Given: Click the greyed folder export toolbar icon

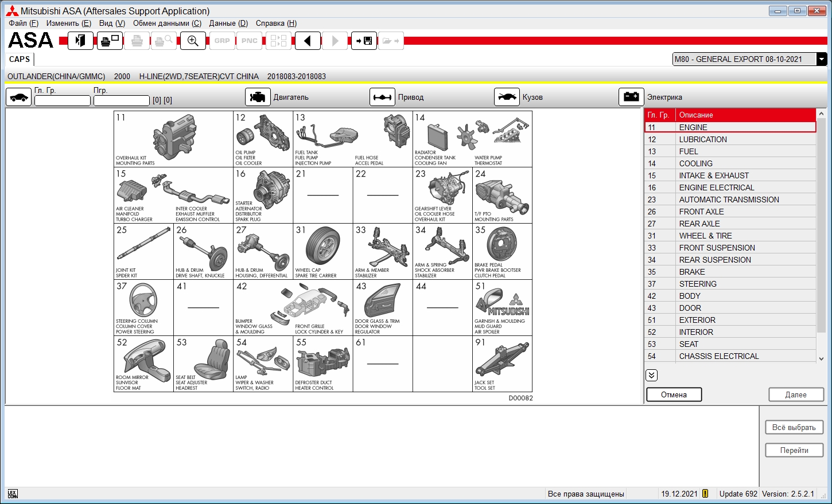Looking at the screenshot, I should (391, 41).
